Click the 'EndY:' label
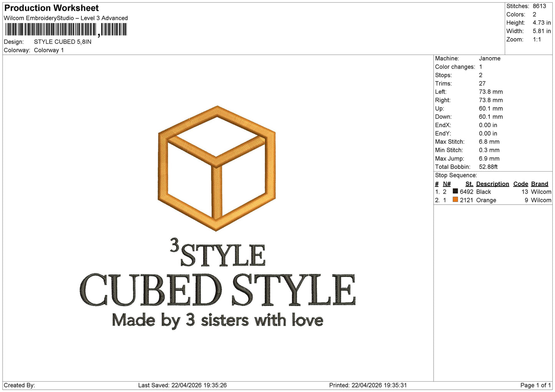Screen dimensions: 555x392 coord(443,134)
